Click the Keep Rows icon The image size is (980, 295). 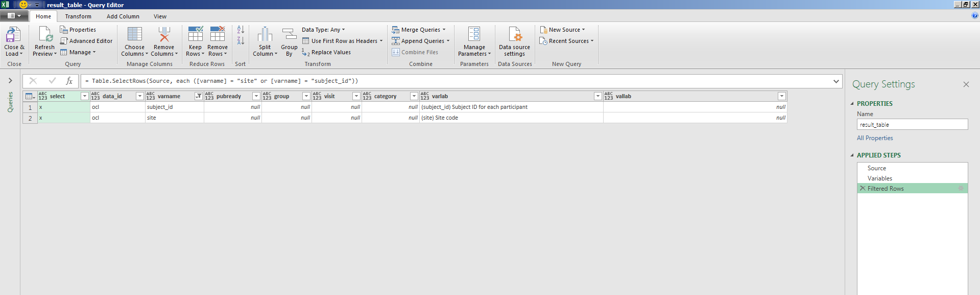click(x=195, y=34)
